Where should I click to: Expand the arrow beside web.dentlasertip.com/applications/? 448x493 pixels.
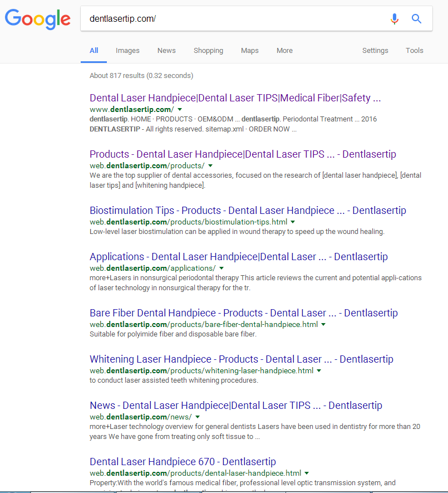click(x=221, y=268)
